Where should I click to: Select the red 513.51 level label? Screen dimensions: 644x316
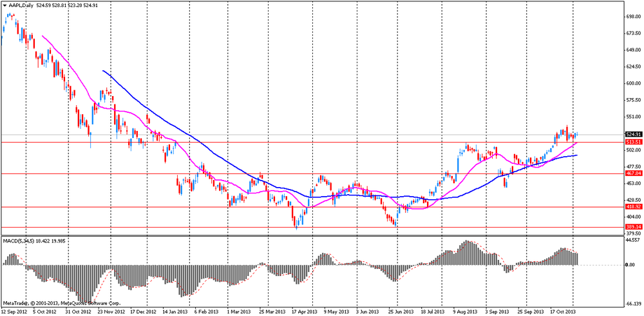(x=634, y=141)
